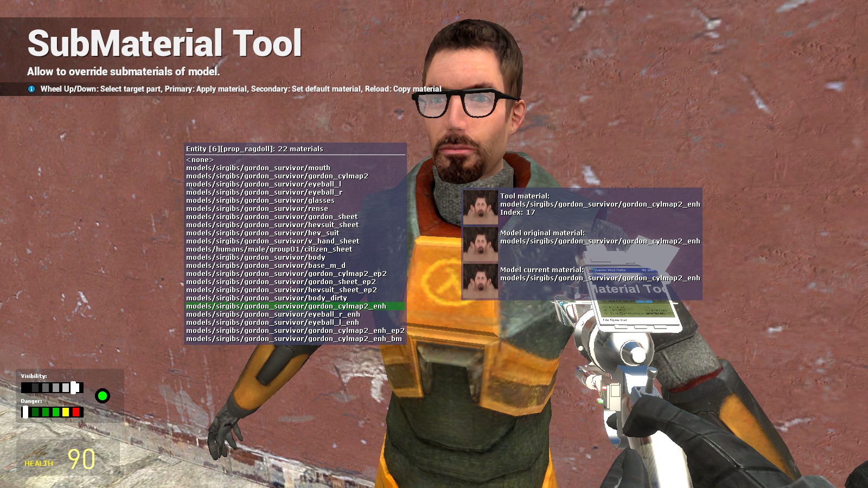868x488 pixels.
Task: Select the gordon_survivor/eyeball_r material
Action: (295, 192)
